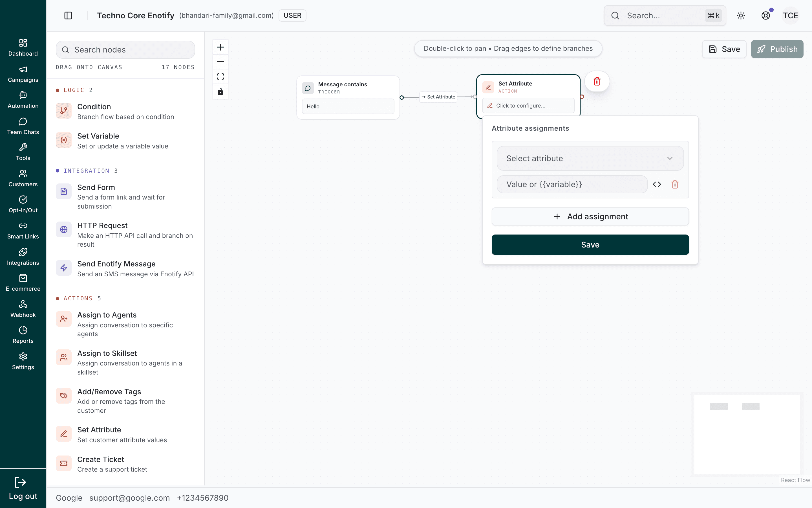Click the Search nodes field
Viewport: 812px width, 508px height.
pyautogui.click(x=125, y=50)
